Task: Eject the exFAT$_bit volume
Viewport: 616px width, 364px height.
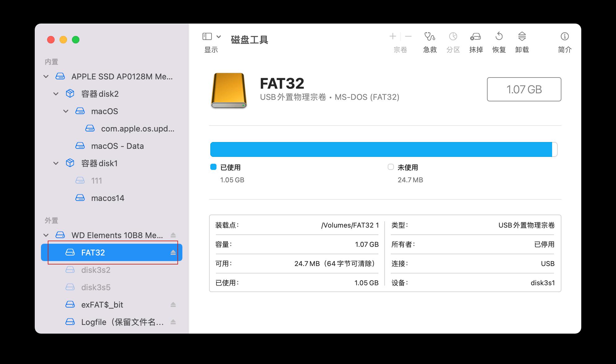Action: [173, 305]
